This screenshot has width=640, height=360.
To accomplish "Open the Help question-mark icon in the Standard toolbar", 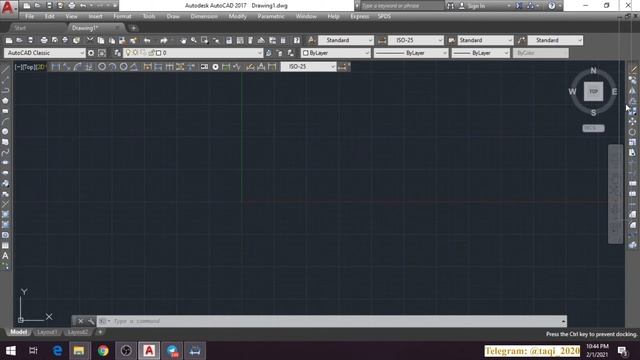I will click(x=297, y=40).
